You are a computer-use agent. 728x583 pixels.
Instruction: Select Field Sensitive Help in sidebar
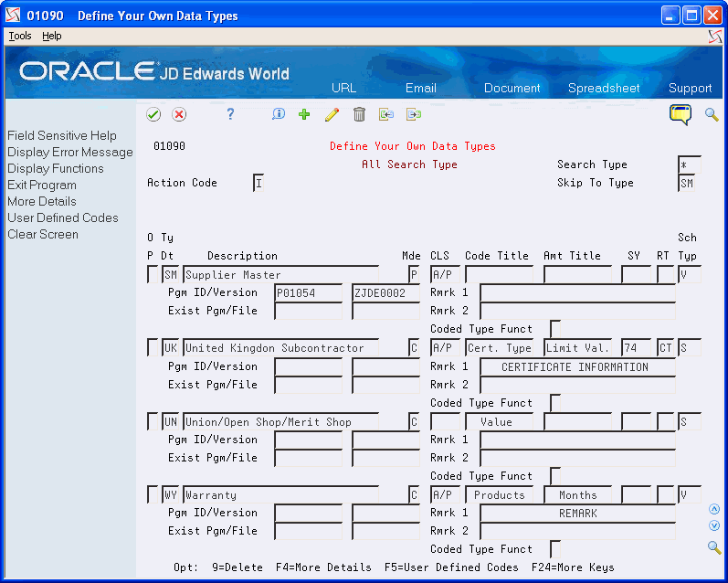pyautogui.click(x=62, y=135)
